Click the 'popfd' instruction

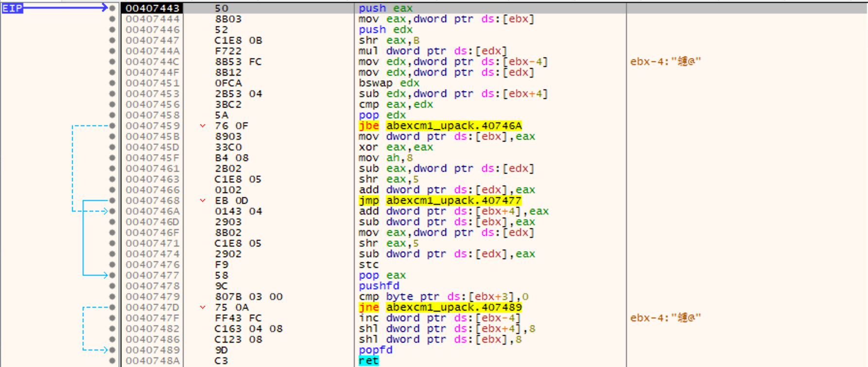376,350
